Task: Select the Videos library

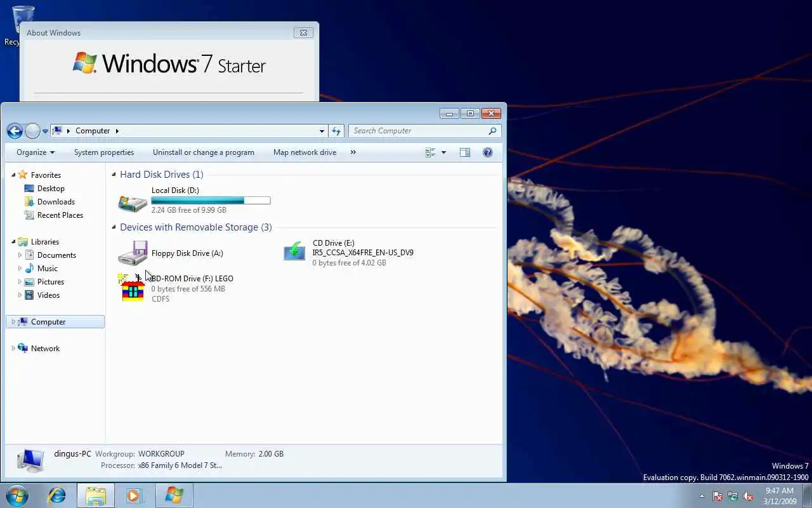Action: [x=48, y=295]
